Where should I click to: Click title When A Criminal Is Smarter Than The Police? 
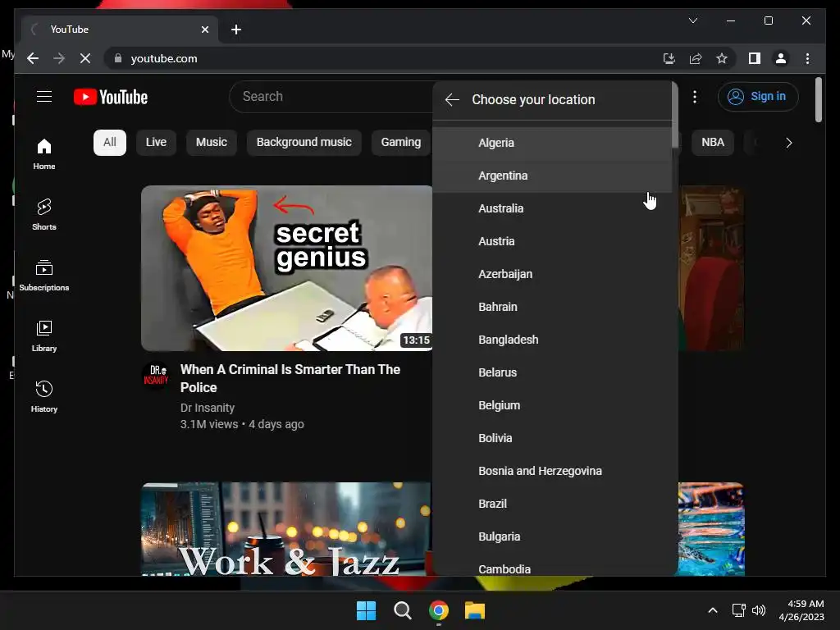[290, 378]
